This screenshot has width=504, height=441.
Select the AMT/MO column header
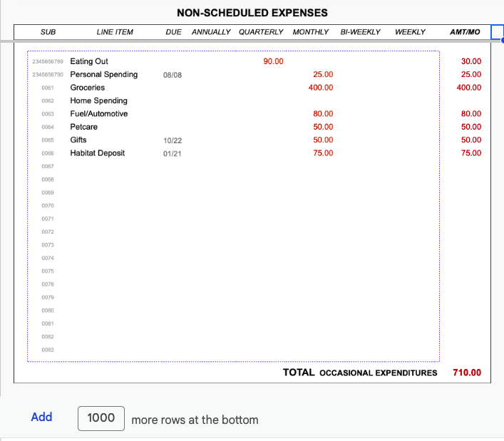465,32
